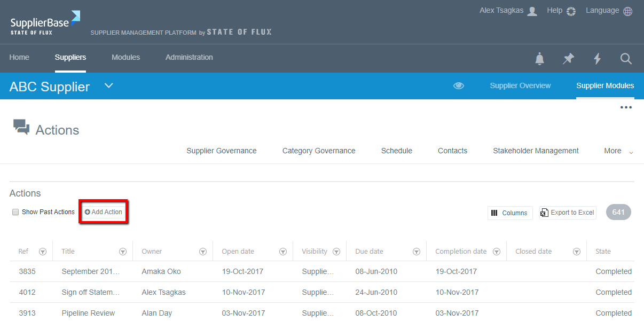Click the Help lifebuoy icon
644x321 pixels.
(x=571, y=11)
